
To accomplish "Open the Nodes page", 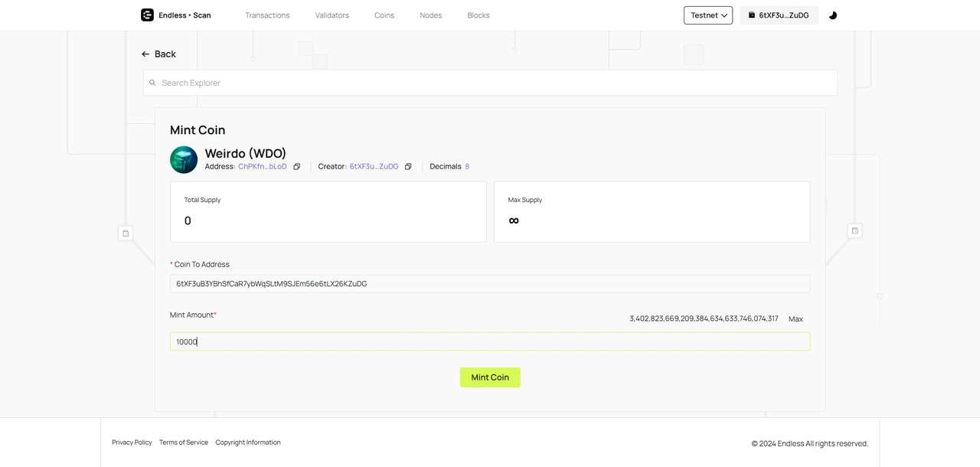I will (x=430, y=15).
